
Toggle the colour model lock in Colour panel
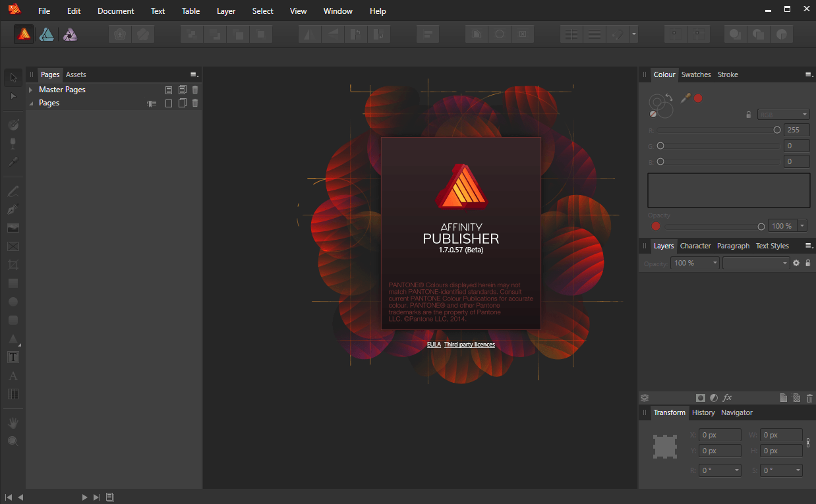[749, 115]
